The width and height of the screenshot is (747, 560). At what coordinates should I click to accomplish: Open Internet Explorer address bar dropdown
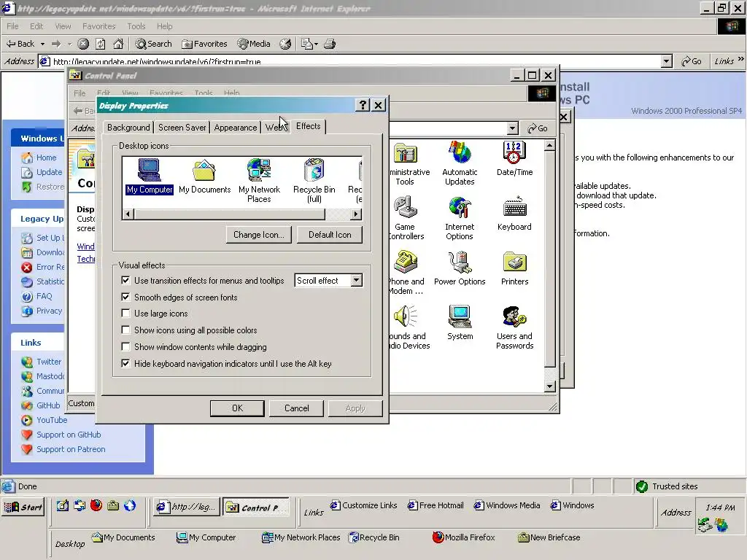(667, 61)
